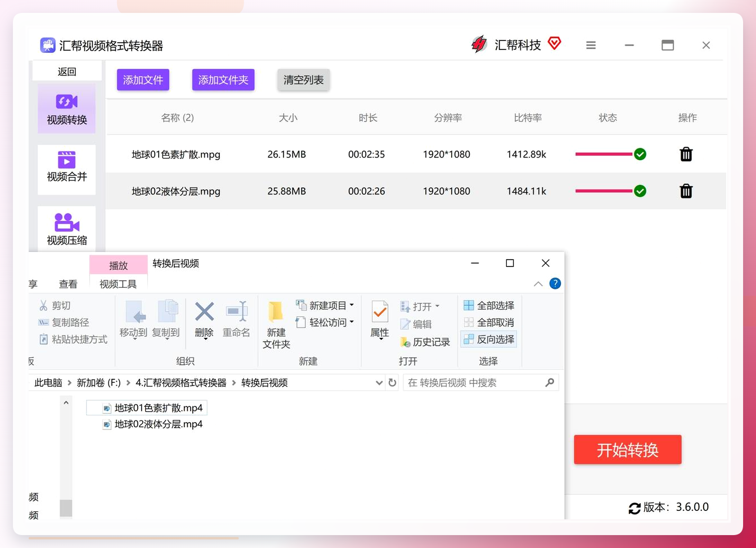
Task: Collapse the Explorer ribbon with the chevron
Action: point(538,284)
